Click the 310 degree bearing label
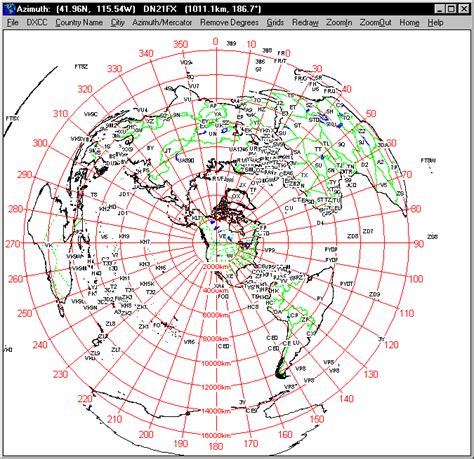The width and height of the screenshot is (474, 459). tap(60, 114)
